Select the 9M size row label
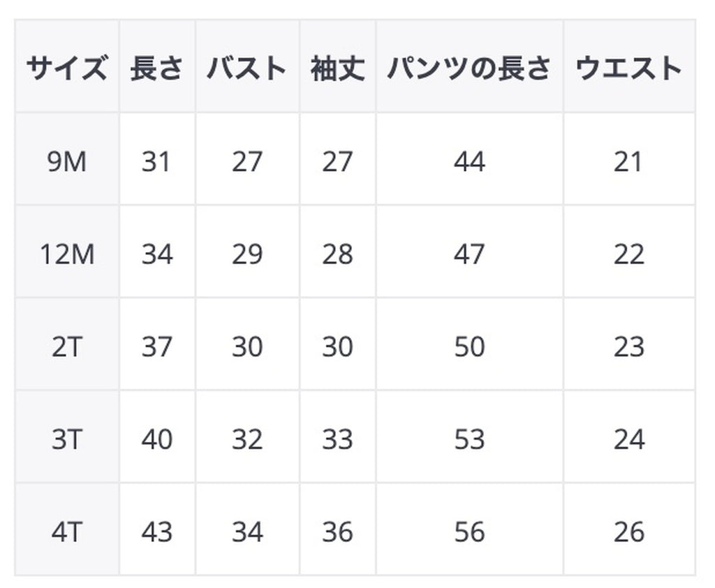The width and height of the screenshot is (715, 588). click(x=66, y=162)
